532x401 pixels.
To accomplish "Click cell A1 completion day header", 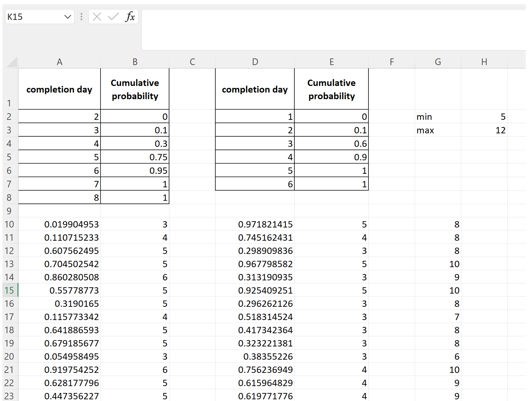I will [x=59, y=89].
